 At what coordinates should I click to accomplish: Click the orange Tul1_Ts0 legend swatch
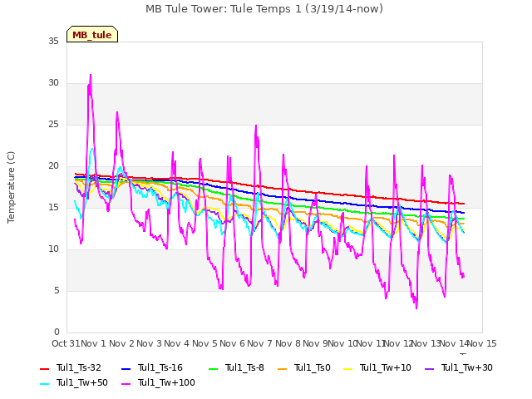(282, 369)
